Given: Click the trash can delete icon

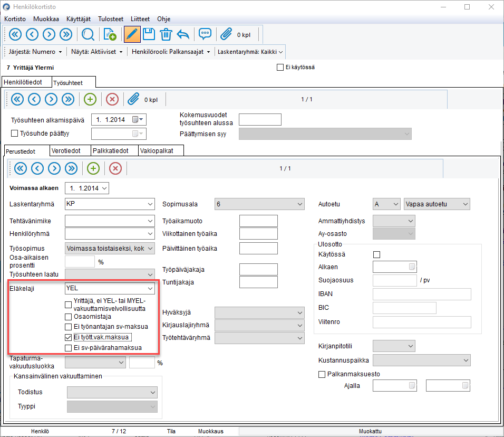Looking at the screenshot, I should point(166,34).
